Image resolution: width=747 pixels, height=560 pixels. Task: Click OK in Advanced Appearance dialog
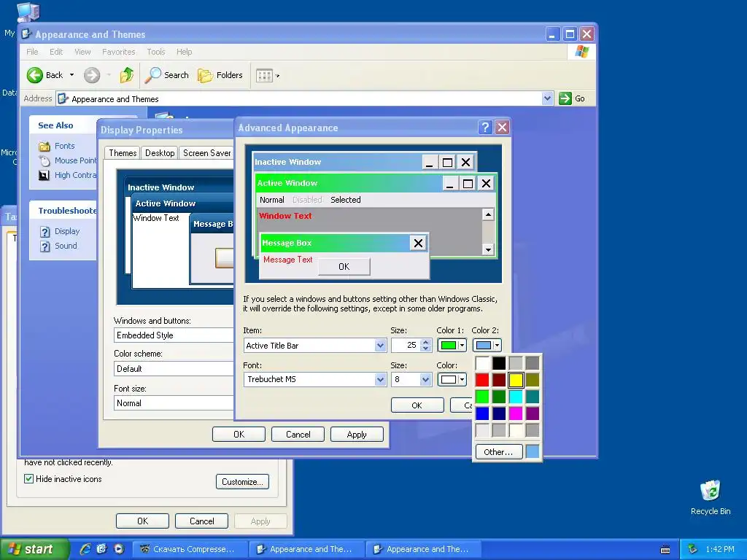pos(417,405)
